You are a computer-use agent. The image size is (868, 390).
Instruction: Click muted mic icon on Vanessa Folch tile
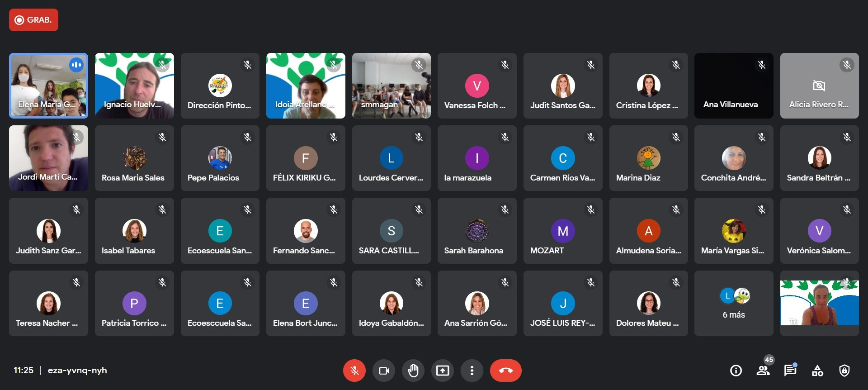505,65
